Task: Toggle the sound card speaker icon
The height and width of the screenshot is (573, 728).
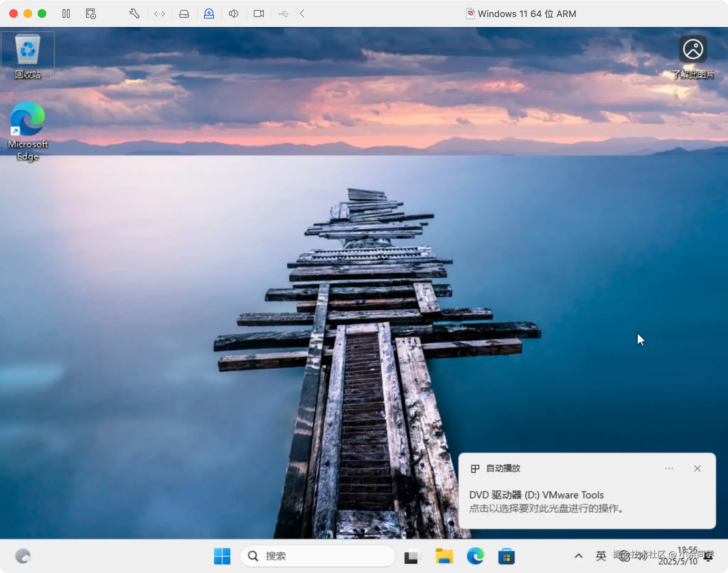Action: 234,14
